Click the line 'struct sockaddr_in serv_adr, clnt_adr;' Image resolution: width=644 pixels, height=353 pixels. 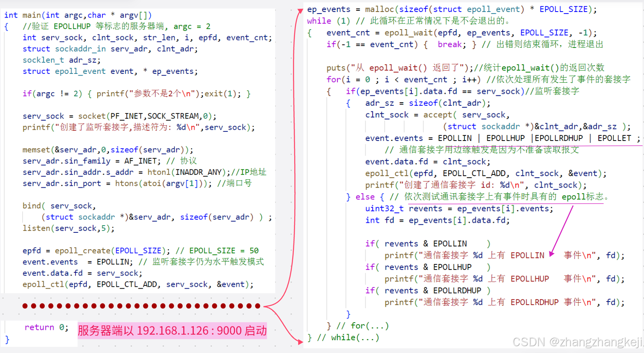[110, 49]
